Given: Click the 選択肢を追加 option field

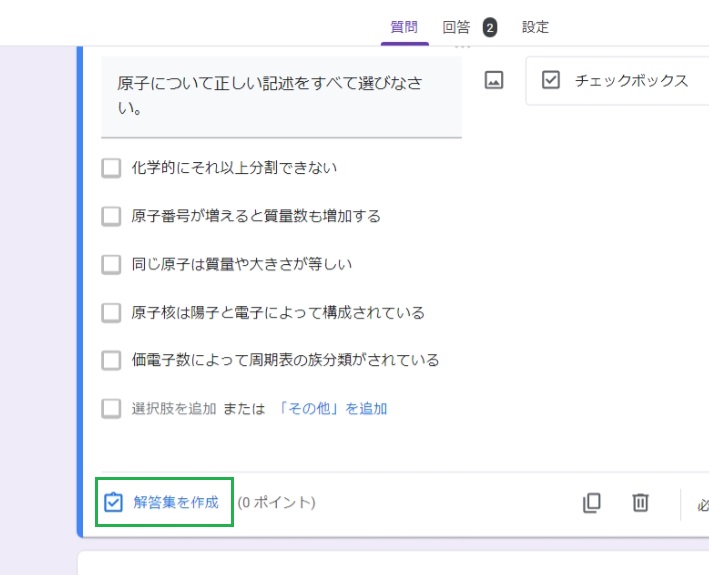Looking at the screenshot, I should pyautogui.click(x=174, y=409).
